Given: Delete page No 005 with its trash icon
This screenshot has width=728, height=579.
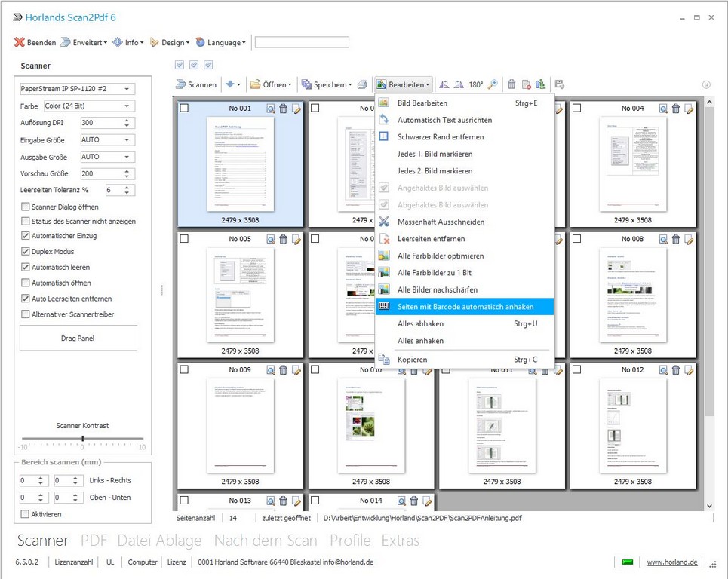Looking at the screenshot, I should [283, 240].
